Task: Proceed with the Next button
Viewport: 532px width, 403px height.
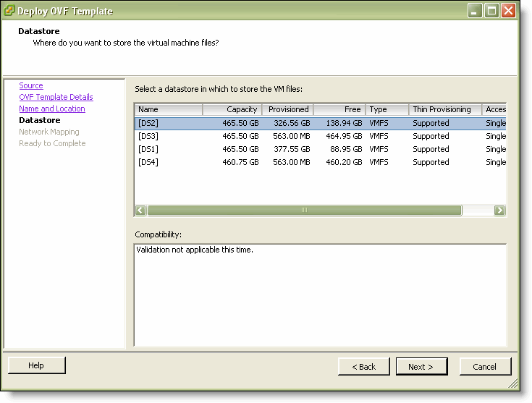Action: (421, 367)
